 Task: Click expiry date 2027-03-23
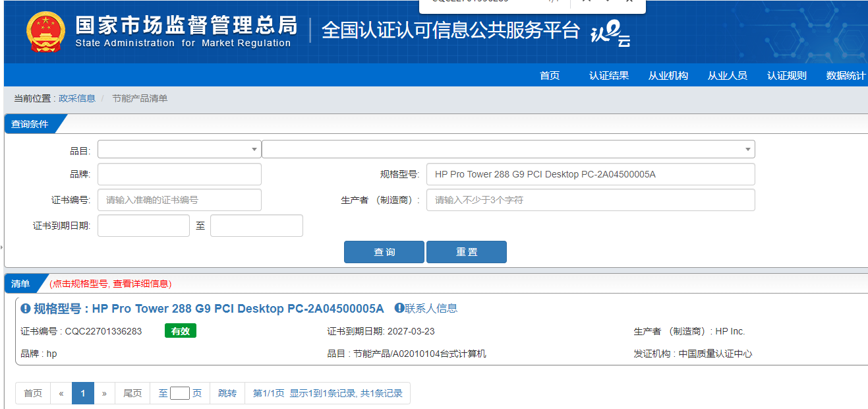coord(411,331)
